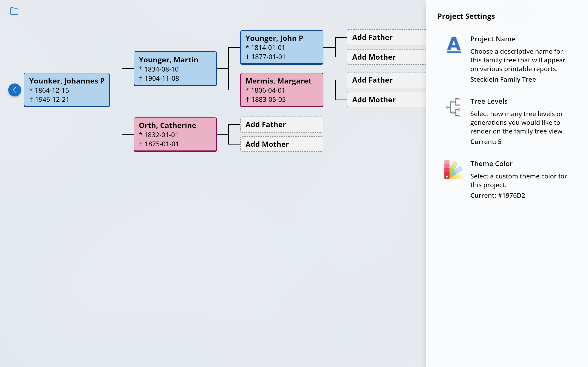Viewport: 588px width, 367px height.
Task: Add Father for Orth, Catherine
Action: point(282,125)
